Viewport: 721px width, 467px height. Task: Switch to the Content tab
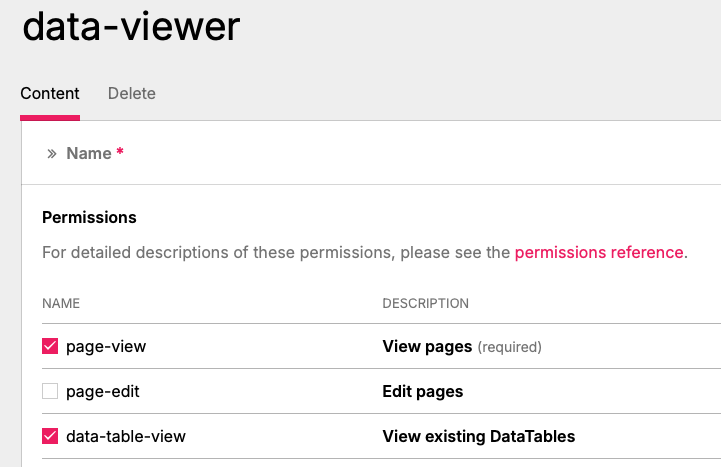[x=50, y=93]
